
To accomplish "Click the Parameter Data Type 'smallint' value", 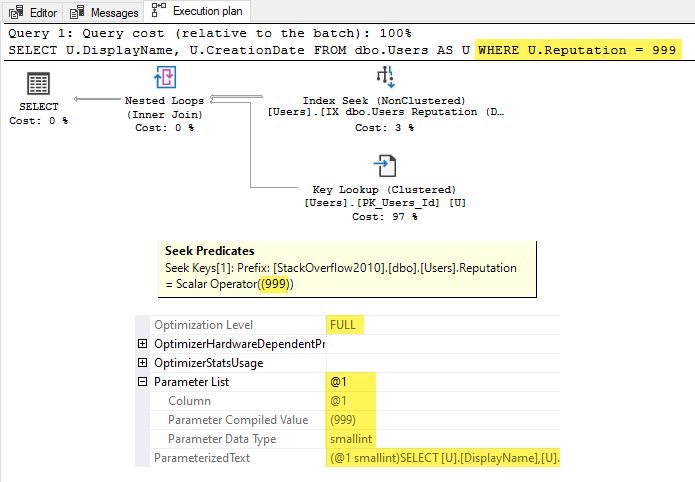I will (x=351, y=439).
